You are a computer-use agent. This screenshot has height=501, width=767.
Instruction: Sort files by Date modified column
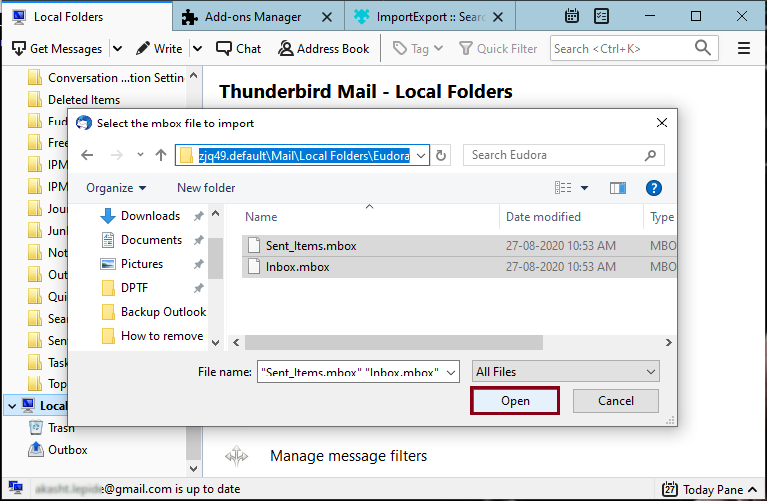click(571, 217)
